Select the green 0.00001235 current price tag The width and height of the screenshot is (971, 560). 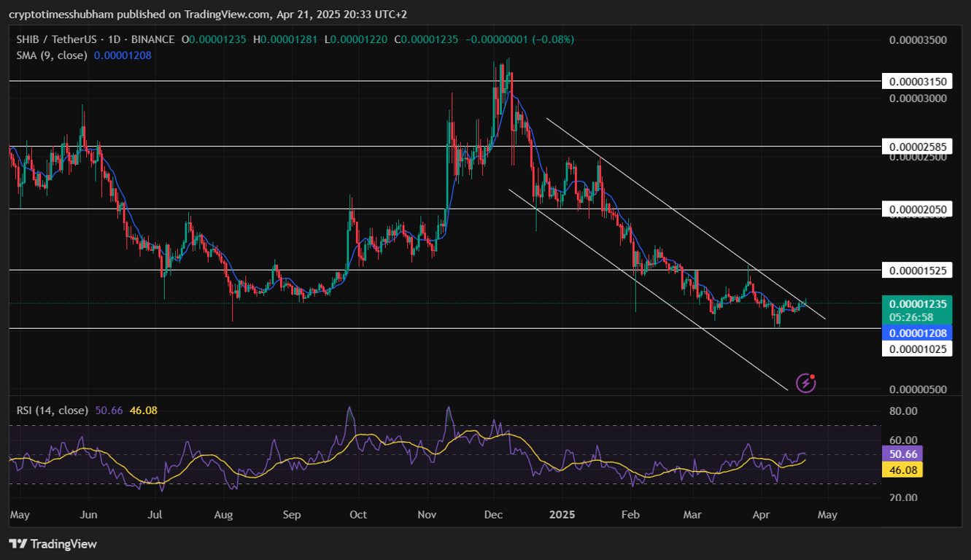[x=917, y=304]
